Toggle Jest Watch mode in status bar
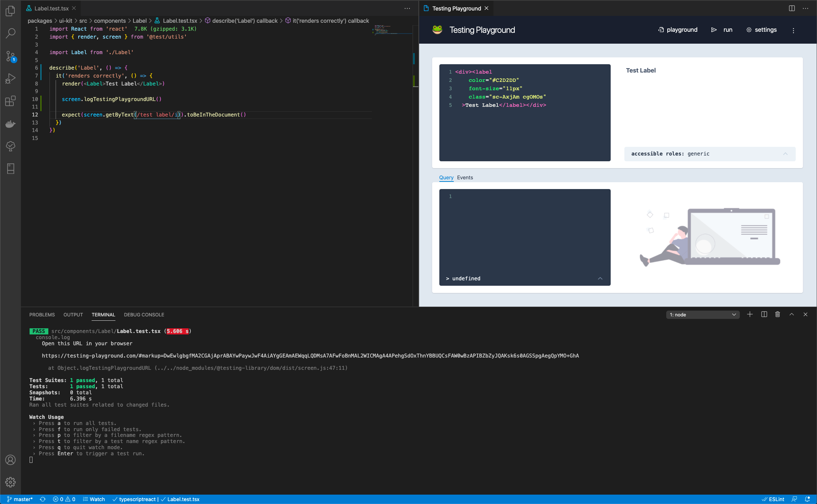Viewport: 817px width, 504px height. tap(94, 499)
